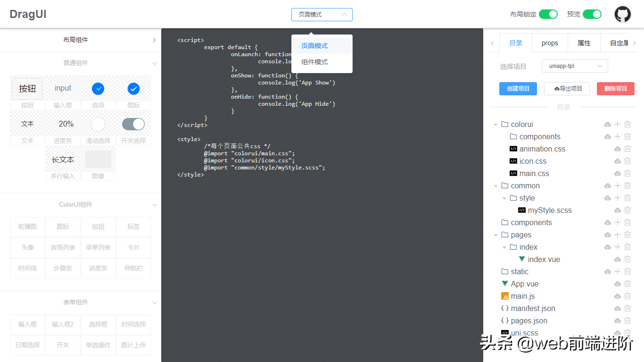Select 页面模式 from dropdown menu
The image size is (644, 362).
pyautogui.click(x=322, y=46)
